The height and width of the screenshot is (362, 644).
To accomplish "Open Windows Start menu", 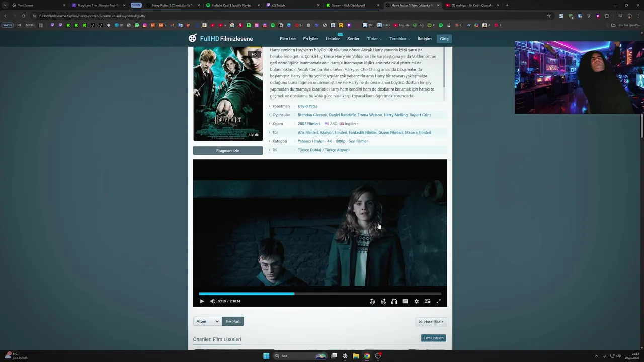I will 266,356.
